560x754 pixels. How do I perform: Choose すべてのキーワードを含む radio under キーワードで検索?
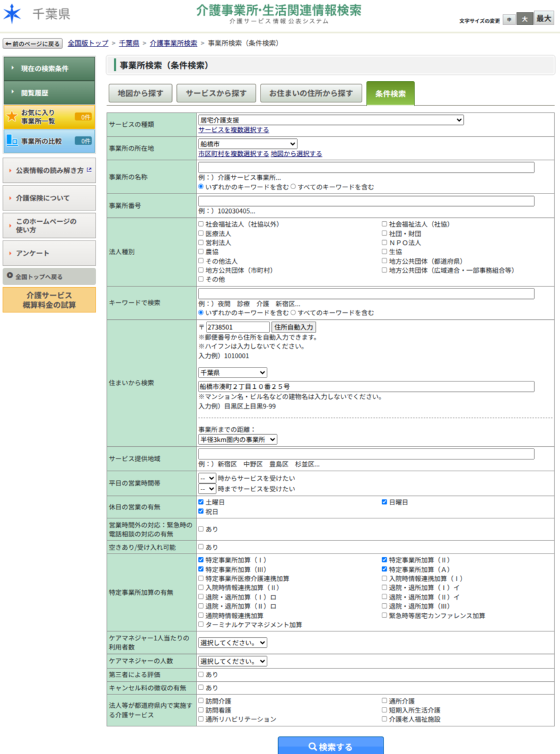(x=293, y=312)
